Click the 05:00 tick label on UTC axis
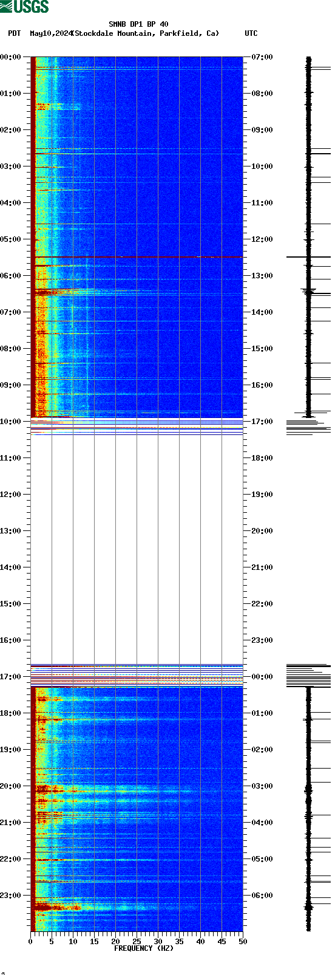Screen dimensions: 335x980 [262, 859]
